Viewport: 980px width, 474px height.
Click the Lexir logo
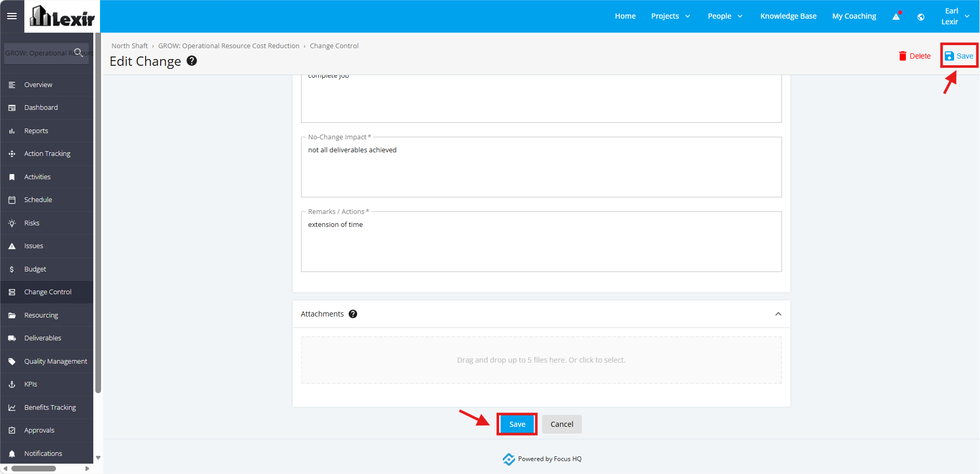pyautogui.click(x=62, y=16)
